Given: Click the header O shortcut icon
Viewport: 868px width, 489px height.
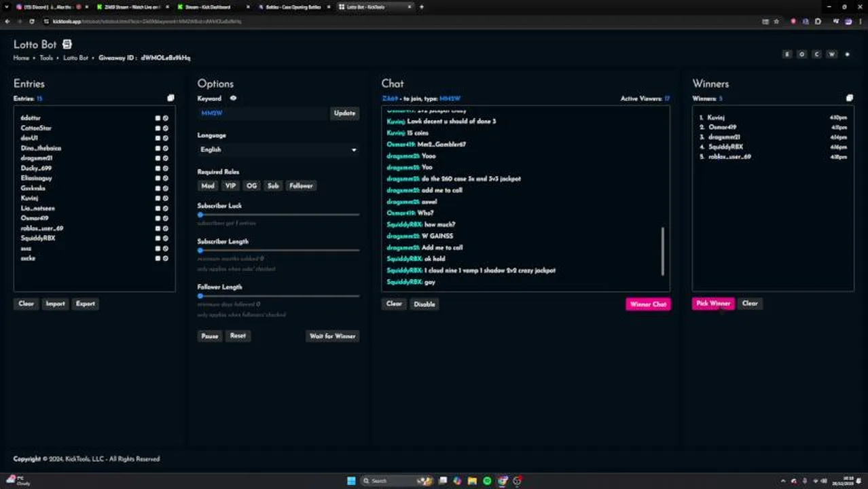Looking at the screenshot, I should pyautogui.click(x=802, y=54).
